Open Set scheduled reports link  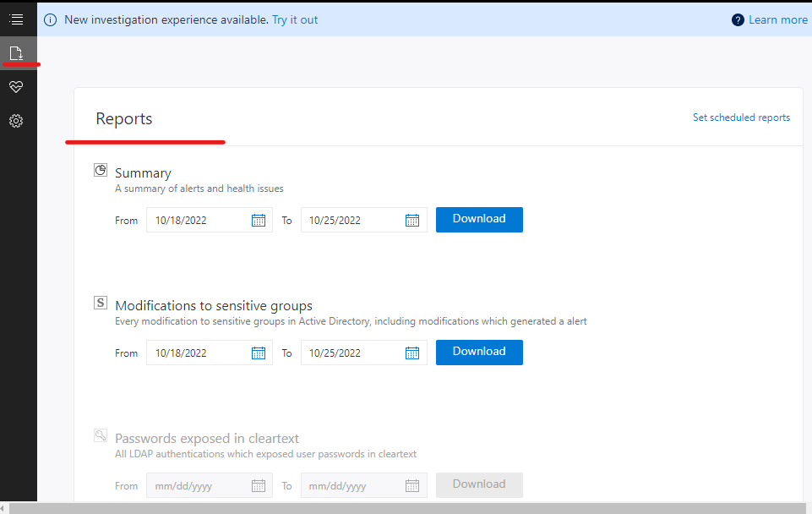pyautogui.click(x=741, y=118)
